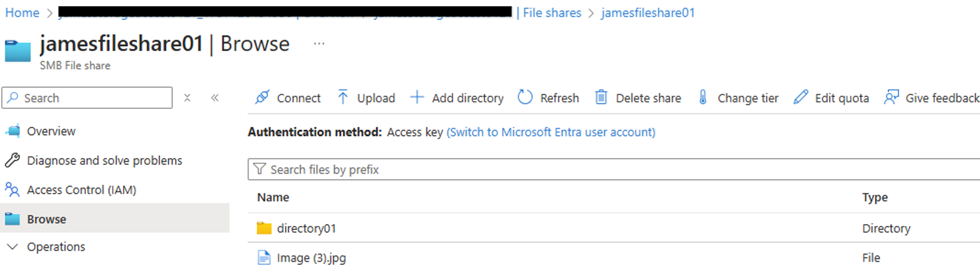Image resolution: width=980 pixels, height=272 pixels.
Task: Click Switch to Microsoft Entra user account
Action: point(550,132)
